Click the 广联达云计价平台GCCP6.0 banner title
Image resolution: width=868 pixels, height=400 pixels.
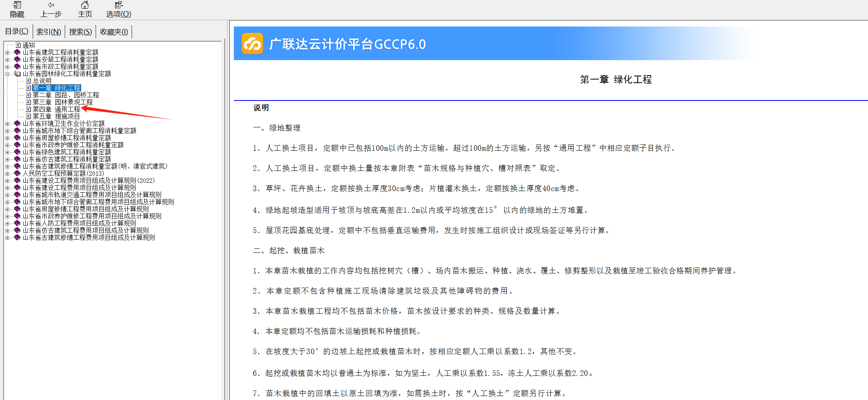pyautogui.click(x=347, y=44)
